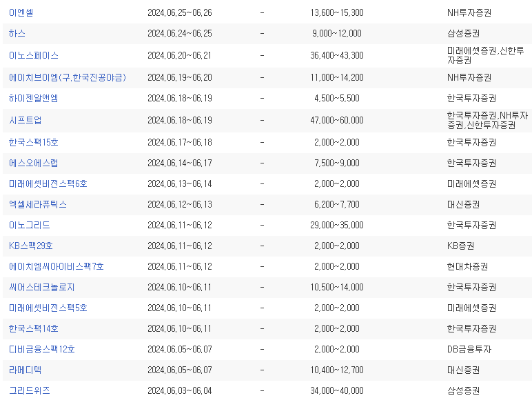This screenshot has height=398, width=532.
Task: Click 대신증권 in 라메디텍 row
Action: click(x=464, y=370)
